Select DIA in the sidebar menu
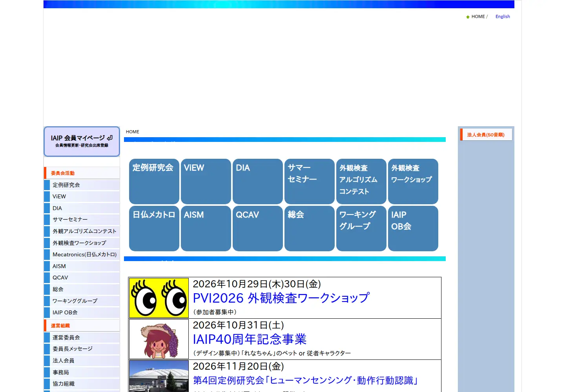Viewport: 565px width, 392px height. [82, 208]
